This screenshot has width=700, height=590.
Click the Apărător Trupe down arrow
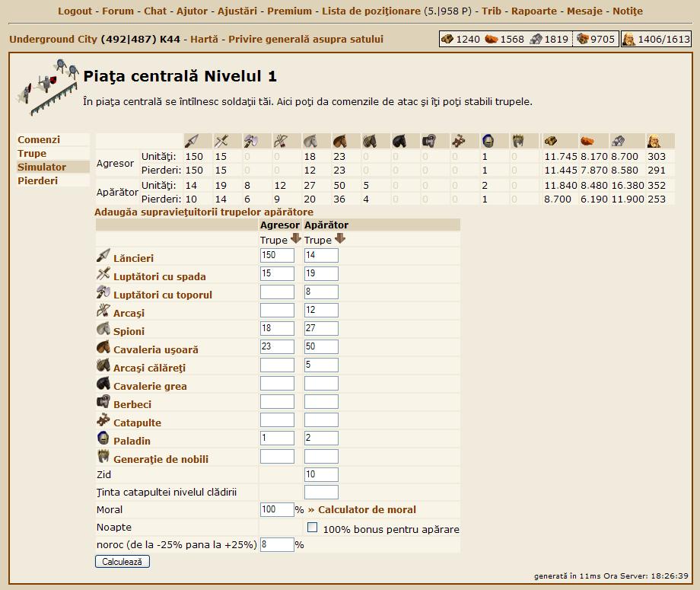click(x=340, y=239)
